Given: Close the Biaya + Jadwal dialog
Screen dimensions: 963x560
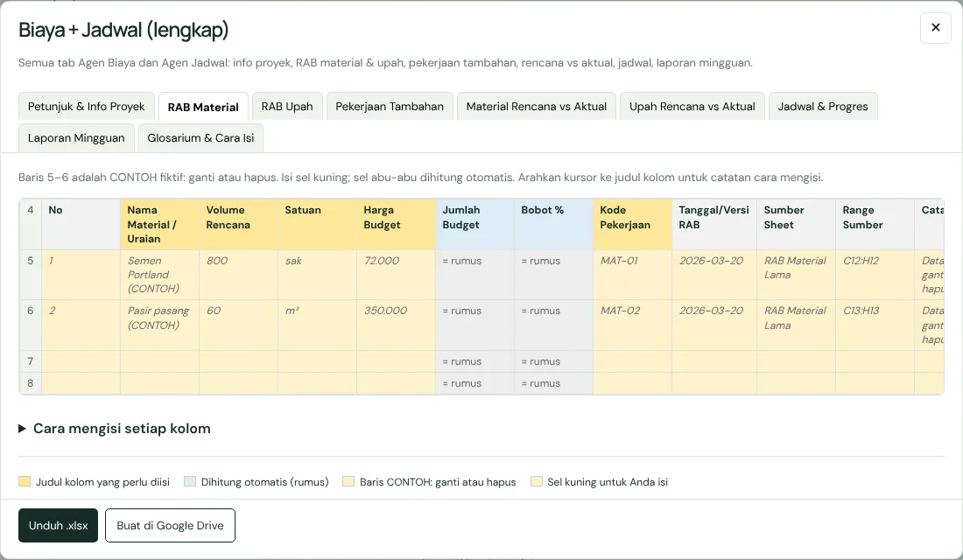Looking at the screenshot, I should tap(935, 28).
